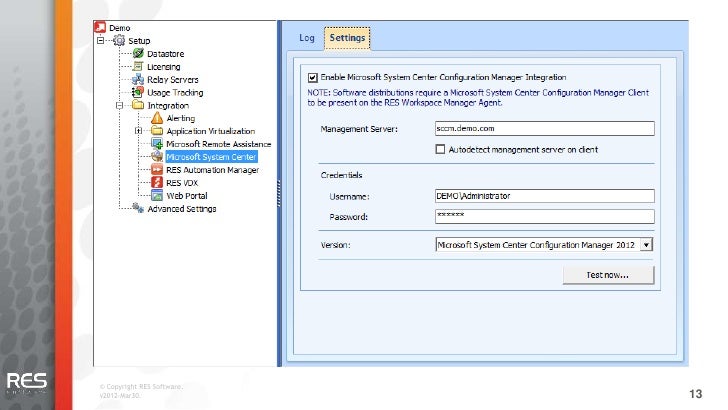Image resolution: width=728 pixels, height=410 pixels.
Task: Switch to the Log tab
Action: tap(306, 38)
